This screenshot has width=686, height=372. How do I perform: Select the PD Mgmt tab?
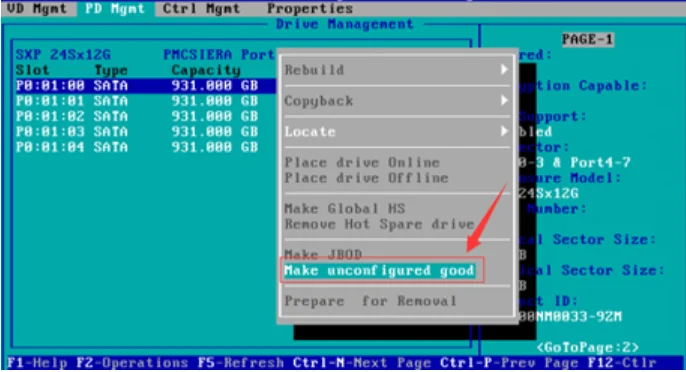coord(115,8)
